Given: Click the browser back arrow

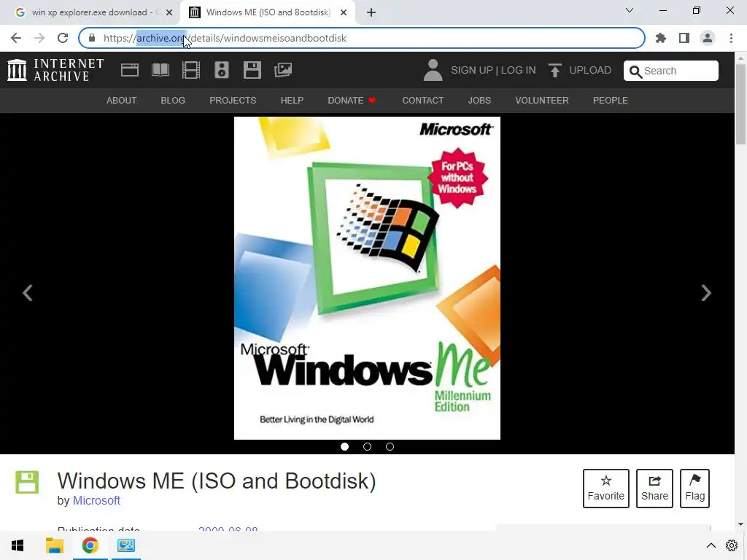Looking at the screenshot, I should [16, 38].
